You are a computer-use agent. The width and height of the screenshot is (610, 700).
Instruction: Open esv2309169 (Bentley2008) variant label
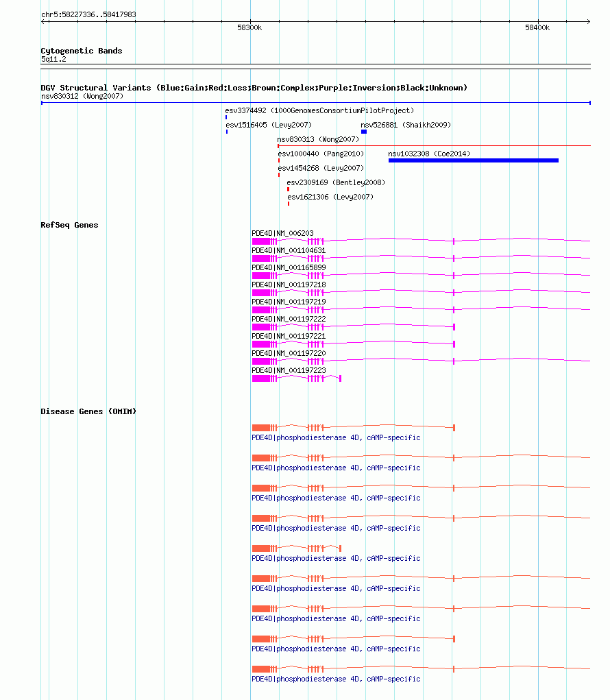tap(336, 182)
